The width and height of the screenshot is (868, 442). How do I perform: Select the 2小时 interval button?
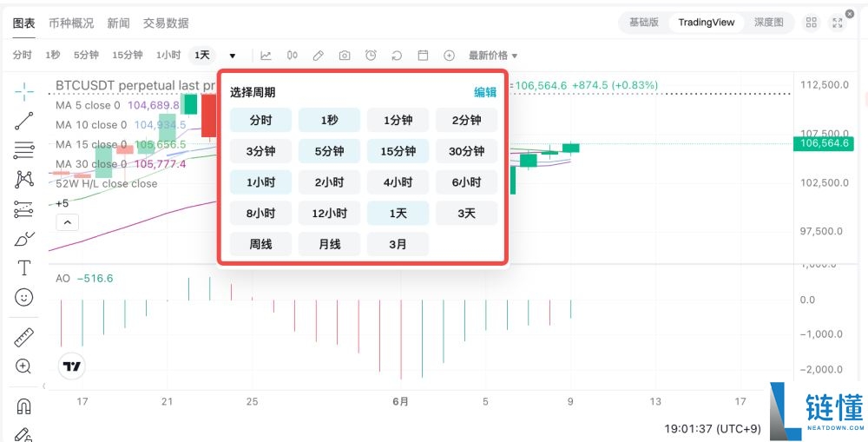coord(329,182)
